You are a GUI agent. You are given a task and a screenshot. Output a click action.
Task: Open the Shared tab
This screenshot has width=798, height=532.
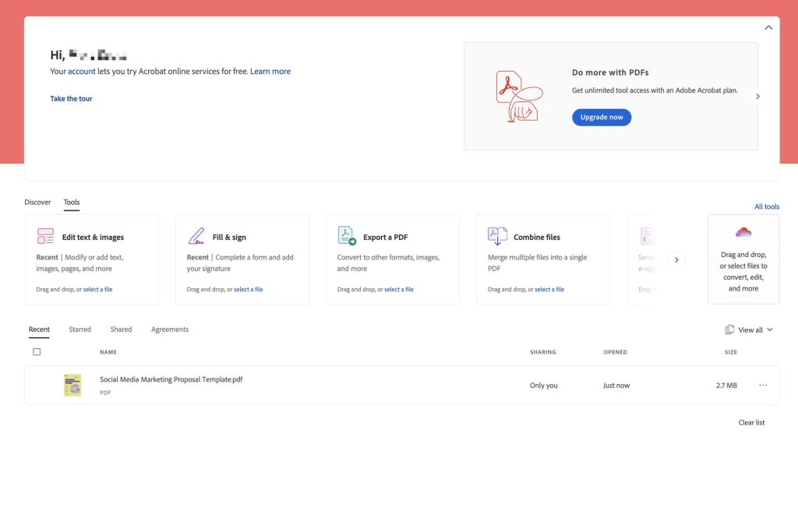pos(121,329)
